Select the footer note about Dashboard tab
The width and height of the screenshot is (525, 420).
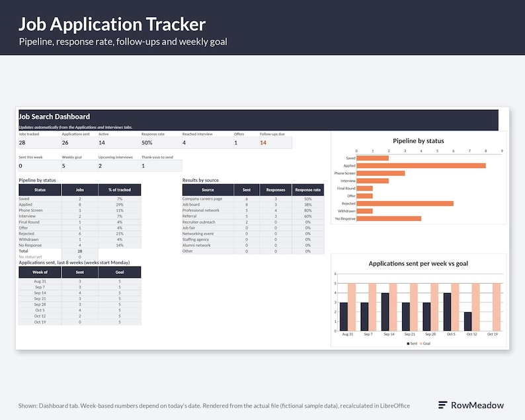click(214, 405)
